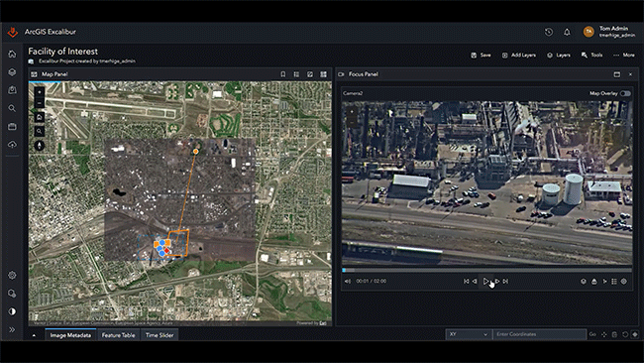The image size is (644, 363).
Task: Click the red observation marker on the map
Action: point(166,250)
